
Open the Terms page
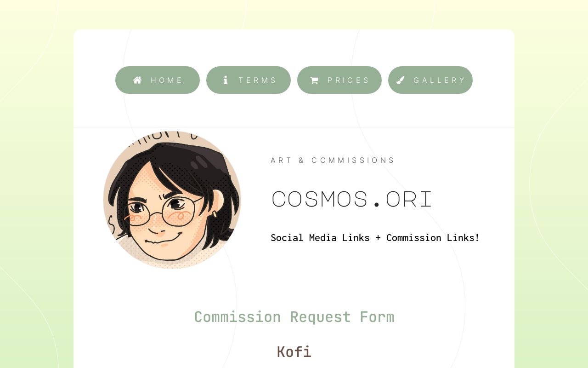tap(249, 80)
